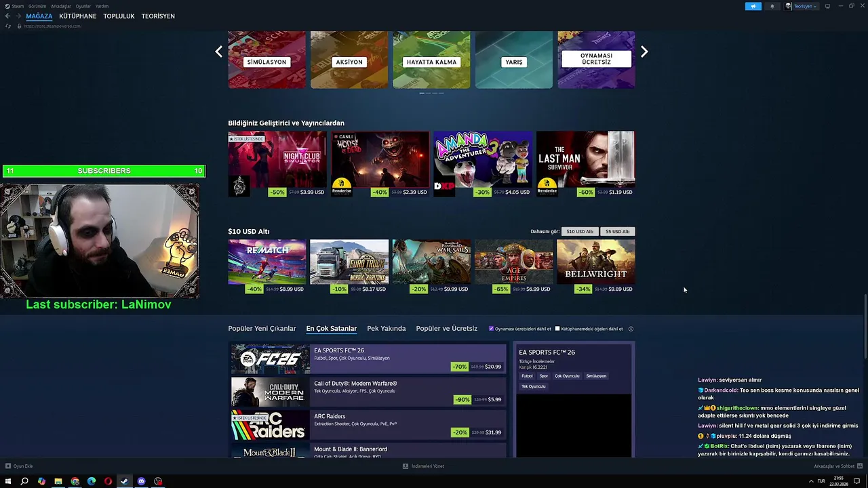Click the Futbol tag for EA SPORTS FC 26
Image resolution: width=868 pixels, height=488 pixels.
[x=527, y=376]
